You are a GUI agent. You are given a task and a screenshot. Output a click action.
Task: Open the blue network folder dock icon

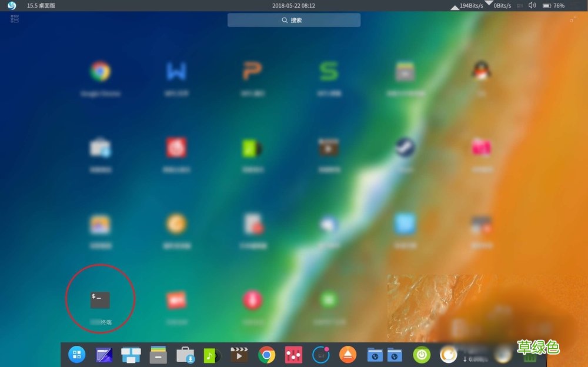tap(375, 355)
